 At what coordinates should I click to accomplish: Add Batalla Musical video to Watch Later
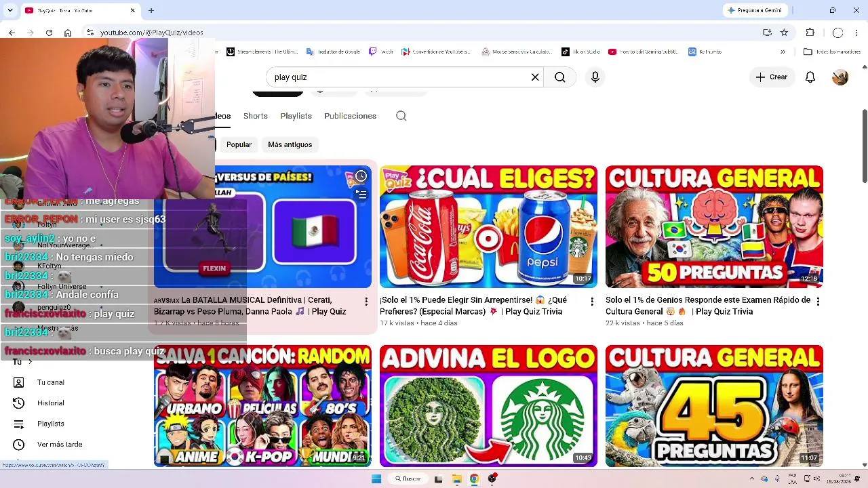361,176
